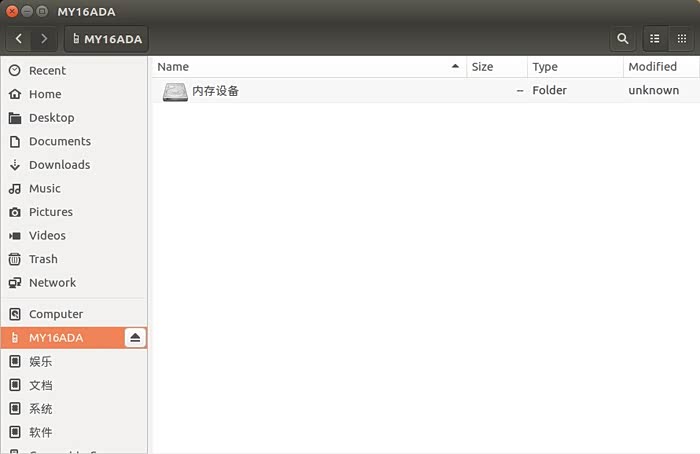
Task: Open Computer in the sidebar
Action: click(x=74, y=314)
